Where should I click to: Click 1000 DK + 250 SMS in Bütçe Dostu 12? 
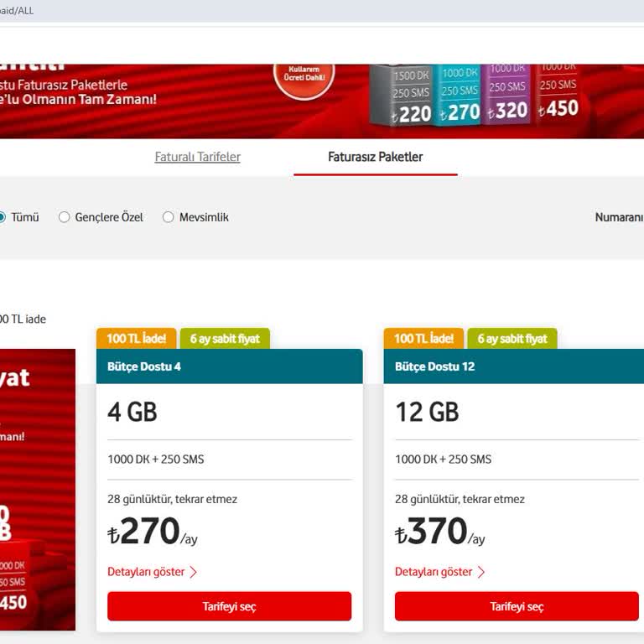pos(443,460)
